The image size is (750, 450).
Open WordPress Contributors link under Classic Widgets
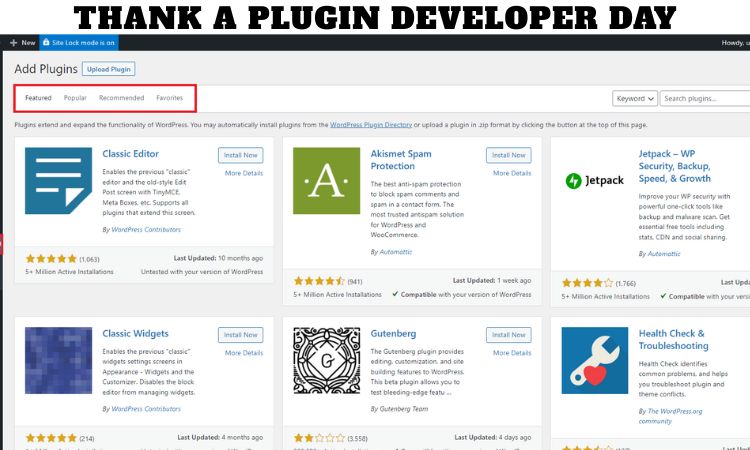(146, 409)
